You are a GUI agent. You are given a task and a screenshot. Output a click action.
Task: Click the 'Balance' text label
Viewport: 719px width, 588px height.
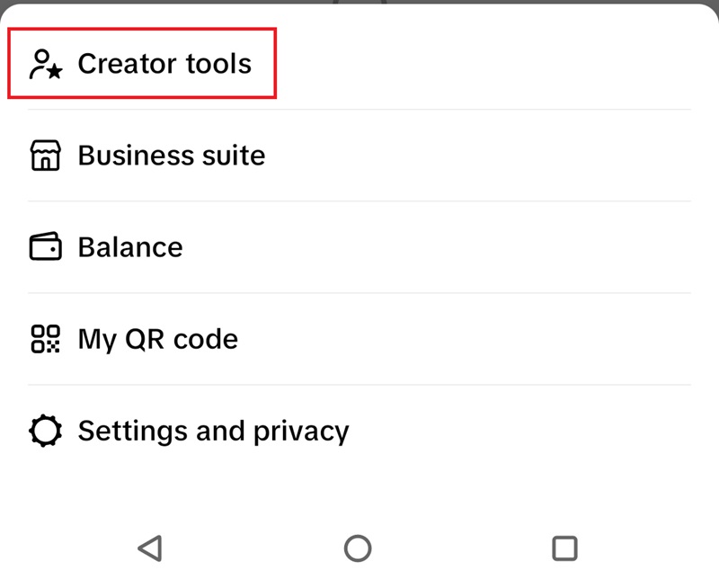[130, 247]
